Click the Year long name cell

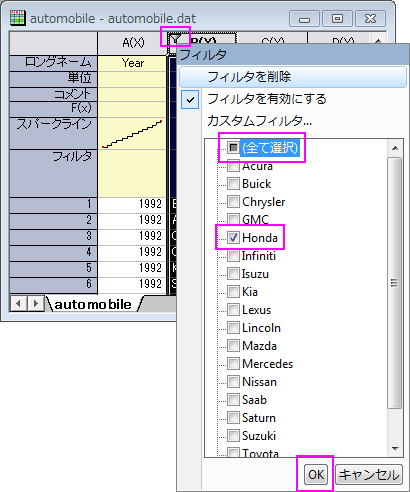click(x=132, y=63)
